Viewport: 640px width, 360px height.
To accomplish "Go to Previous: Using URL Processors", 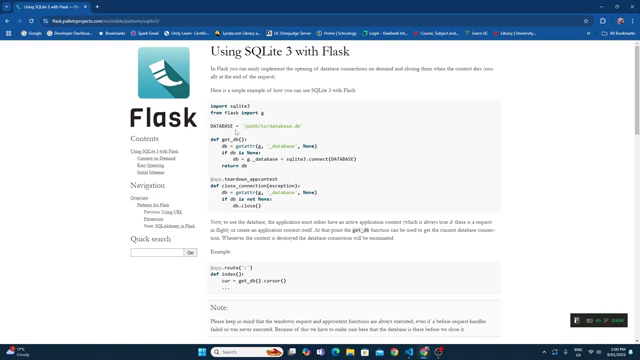I will tap(163, 215).
